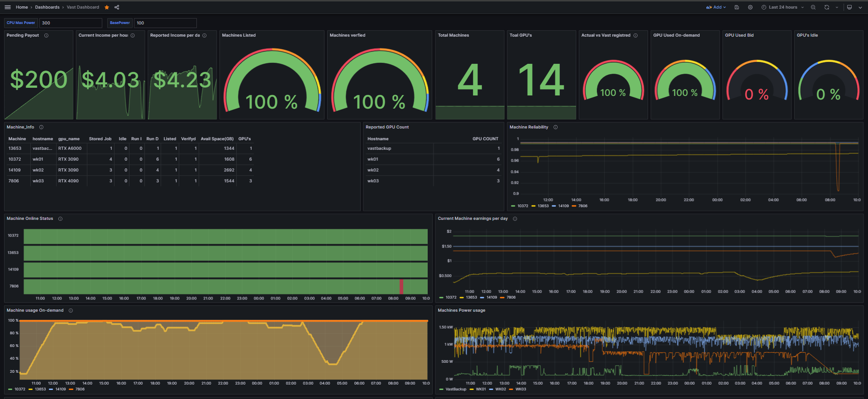Screen dimensions: 868x399
Task: Open the main hamburger menu
Action: pos(8,7)
